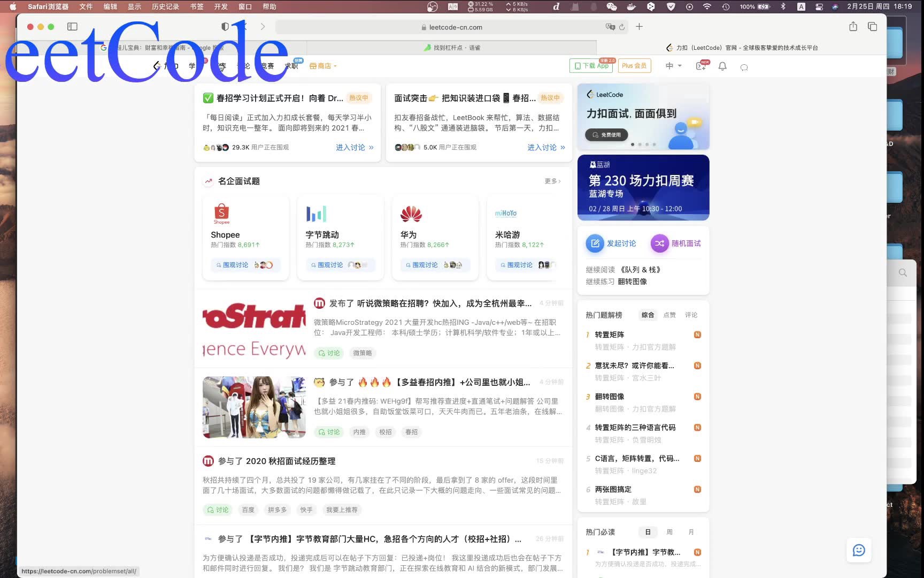Select the 评论 ranking filter

click(691, 315)
